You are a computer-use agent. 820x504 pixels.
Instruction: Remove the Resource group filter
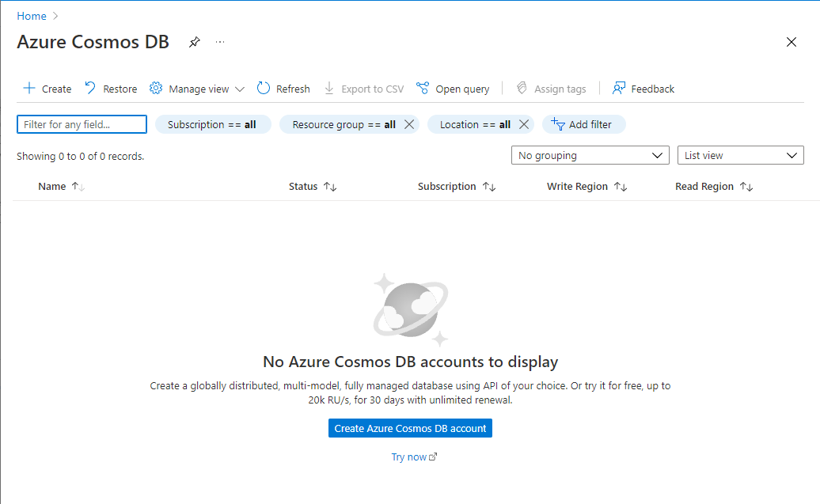tap(409, 124)
